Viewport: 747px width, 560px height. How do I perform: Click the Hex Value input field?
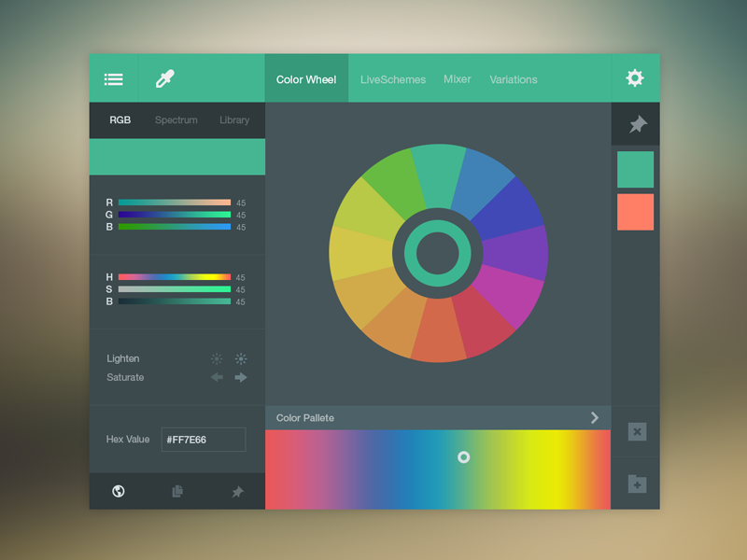pos(204,440)
